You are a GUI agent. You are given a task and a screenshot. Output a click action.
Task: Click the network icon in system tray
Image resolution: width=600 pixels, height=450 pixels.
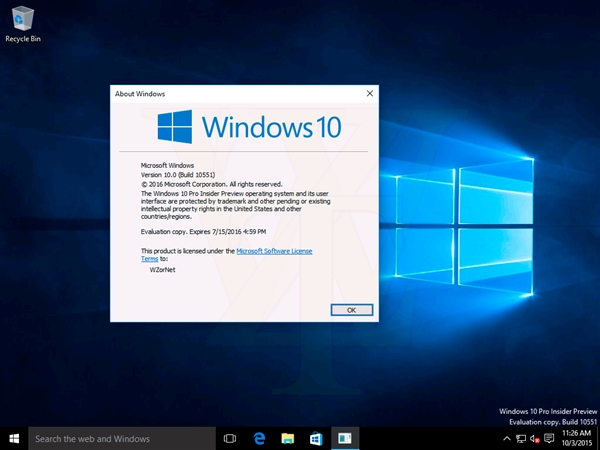coord(521,438)
